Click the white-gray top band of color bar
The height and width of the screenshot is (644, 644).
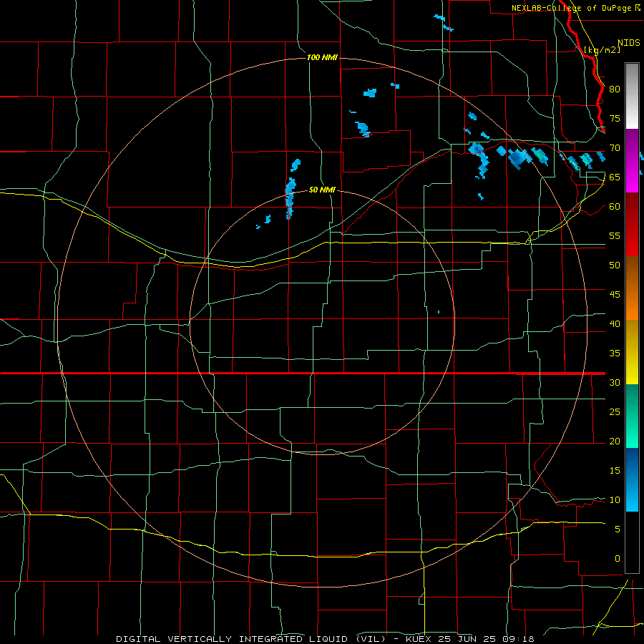[632, 96]
